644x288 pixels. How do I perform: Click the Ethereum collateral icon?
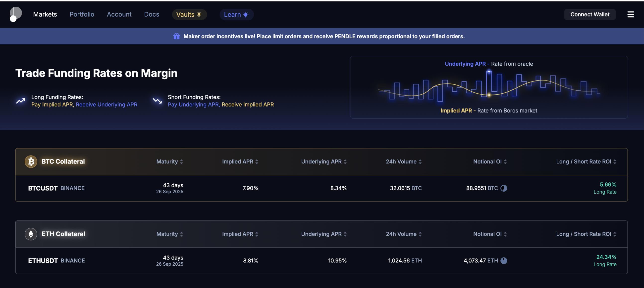click(31, 234)
